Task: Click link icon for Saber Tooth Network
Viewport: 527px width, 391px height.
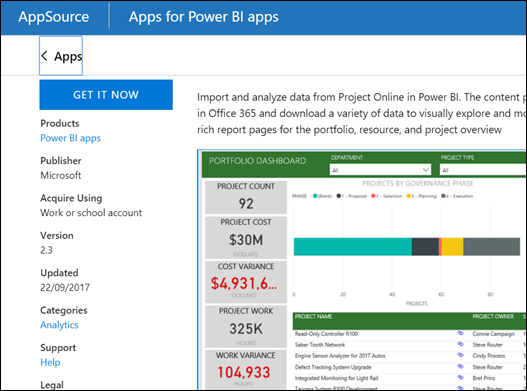Action: [x=460, y=344]
